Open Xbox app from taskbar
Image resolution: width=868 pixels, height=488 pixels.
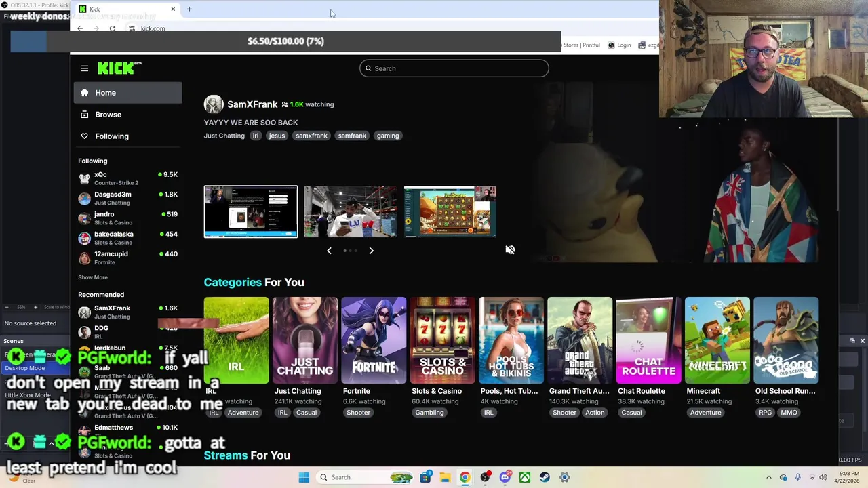tap(525, 477)
